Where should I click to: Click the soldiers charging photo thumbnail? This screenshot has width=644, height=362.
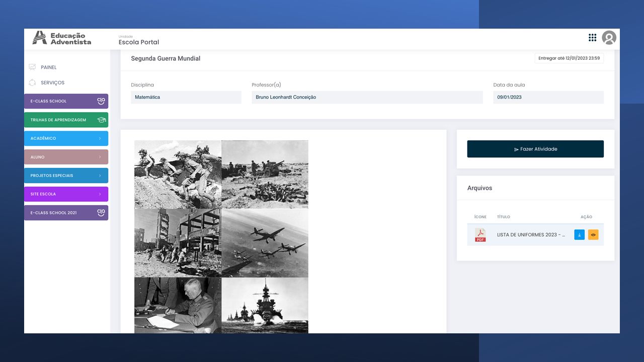coord(178,174)
